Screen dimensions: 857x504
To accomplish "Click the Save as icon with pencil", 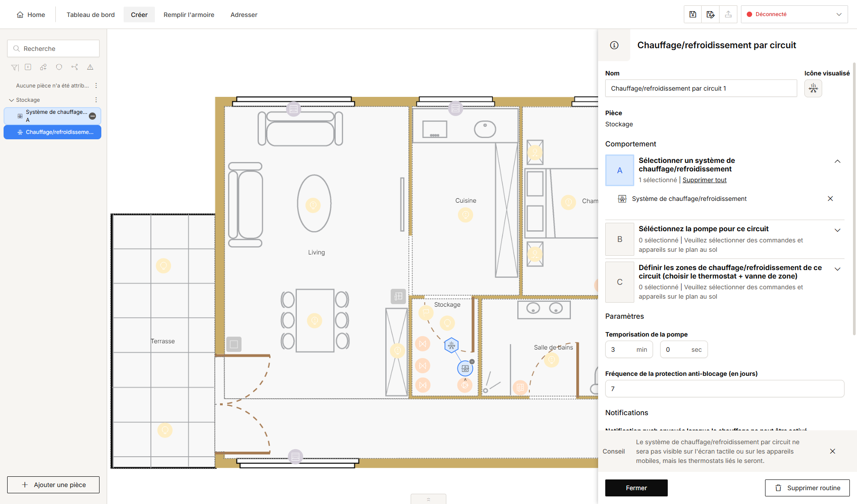I will click(711, 14).
